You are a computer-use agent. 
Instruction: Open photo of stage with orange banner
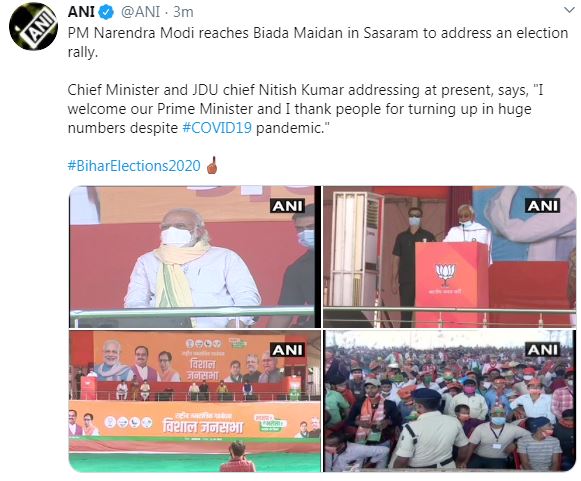pyautogui.click(x=195, y=401)
